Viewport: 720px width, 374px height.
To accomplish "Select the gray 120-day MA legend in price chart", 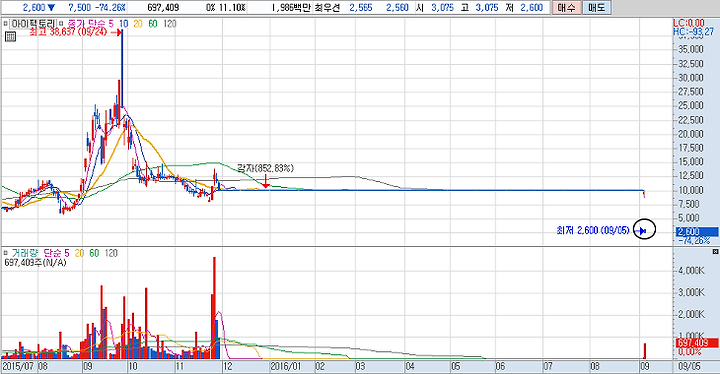I will tap(169, 23).
